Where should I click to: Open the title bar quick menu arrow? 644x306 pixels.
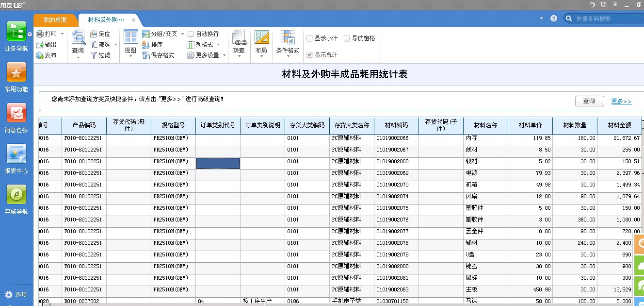[615, 4]
